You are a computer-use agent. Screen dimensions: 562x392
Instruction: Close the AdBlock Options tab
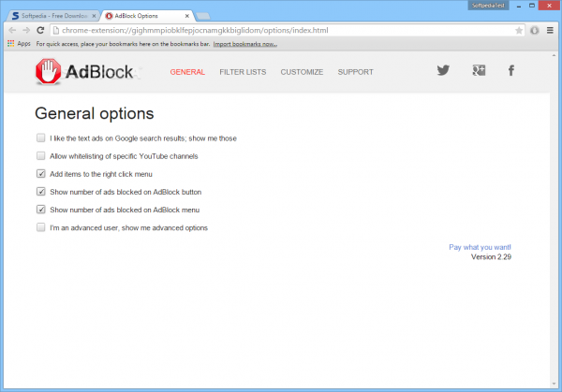(187, 16)
